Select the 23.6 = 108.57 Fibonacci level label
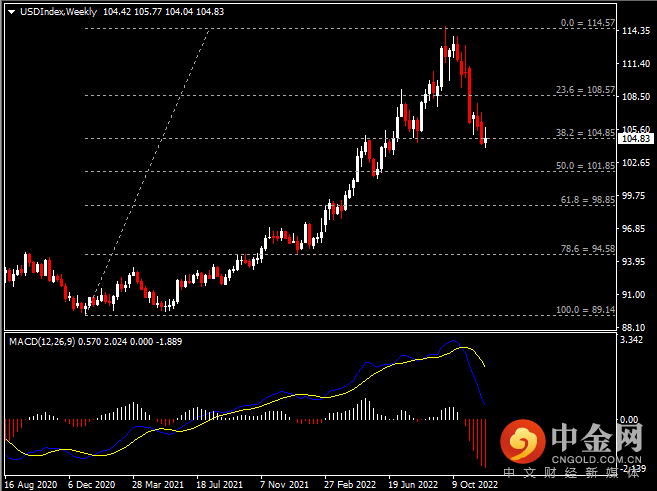Viewport: 657px width, 491px height. click(585, 89)
